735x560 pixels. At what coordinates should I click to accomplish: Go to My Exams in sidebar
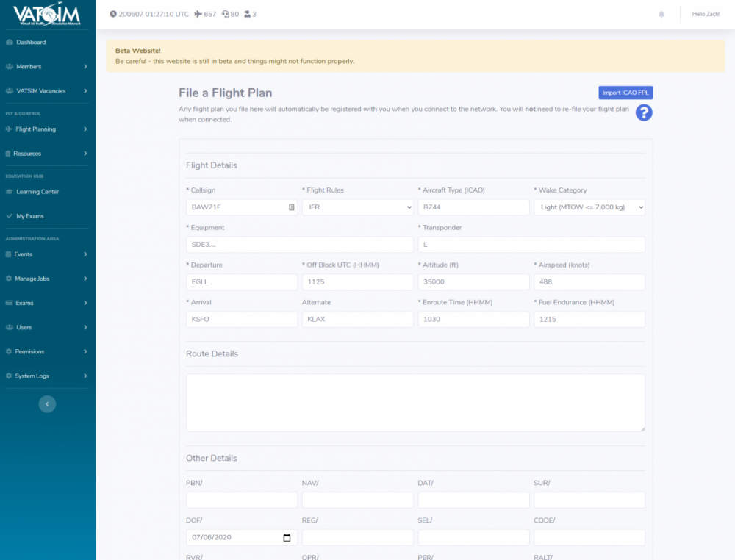click(29, 216)
